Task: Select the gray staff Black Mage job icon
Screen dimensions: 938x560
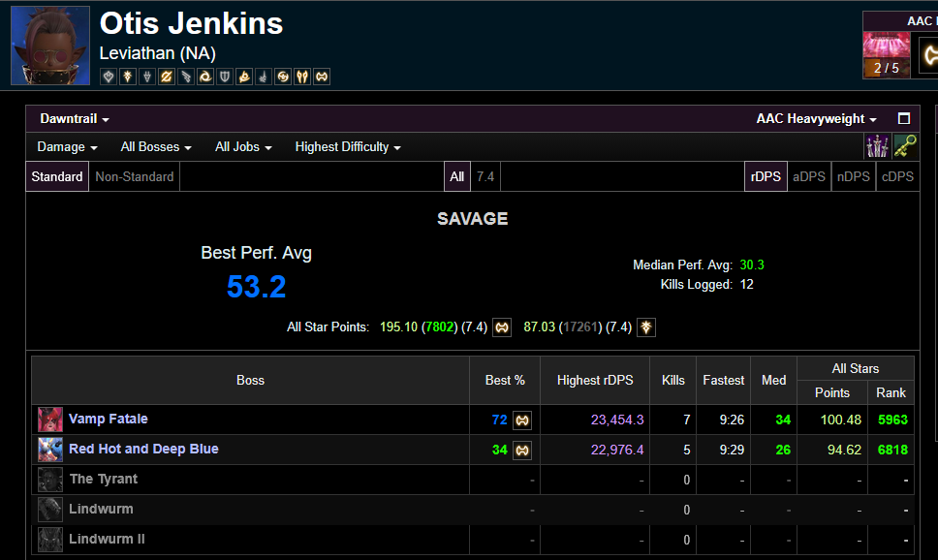Action: [264, 77]
